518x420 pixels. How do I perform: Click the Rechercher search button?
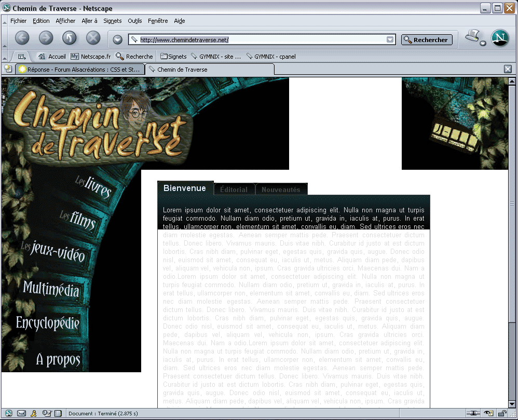(427, 39)
